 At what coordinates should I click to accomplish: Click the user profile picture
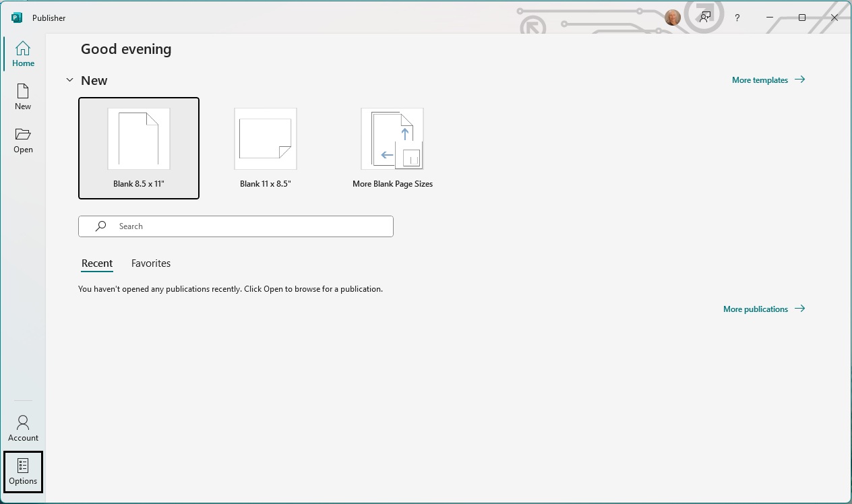coord(672,18)
